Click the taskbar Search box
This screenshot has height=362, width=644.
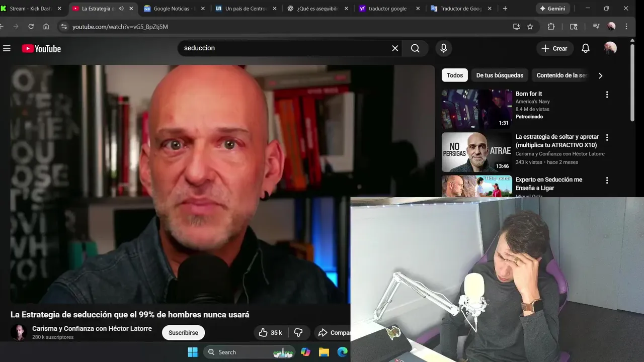coord(250,352)
